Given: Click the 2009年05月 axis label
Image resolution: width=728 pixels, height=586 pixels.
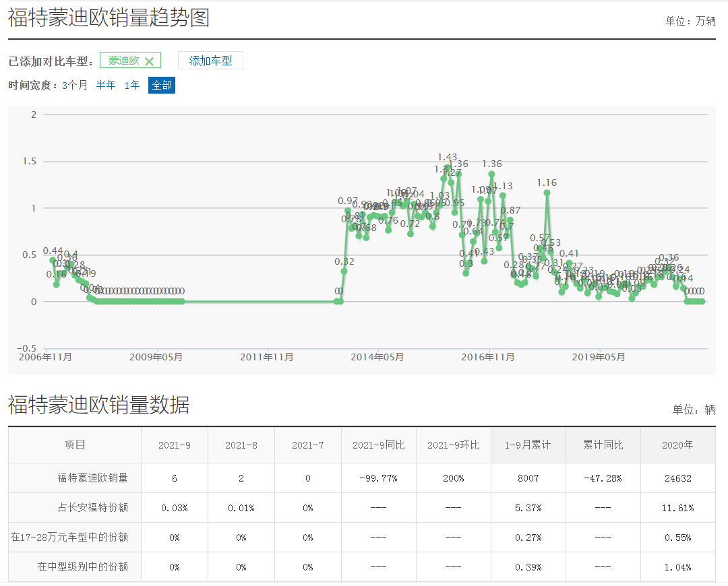Looking at the screenshot, I should [156, 357].
